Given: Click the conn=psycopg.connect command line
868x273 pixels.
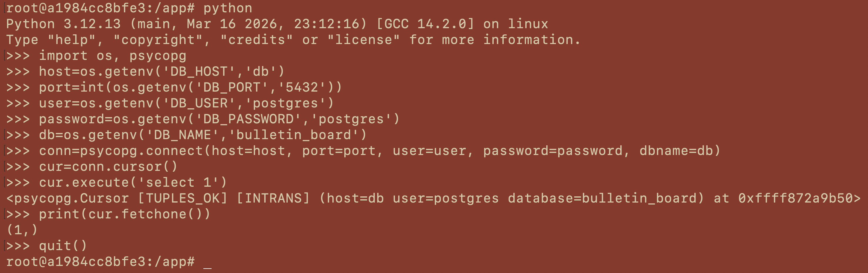Looking at the screenshot, I should point(379,151).
